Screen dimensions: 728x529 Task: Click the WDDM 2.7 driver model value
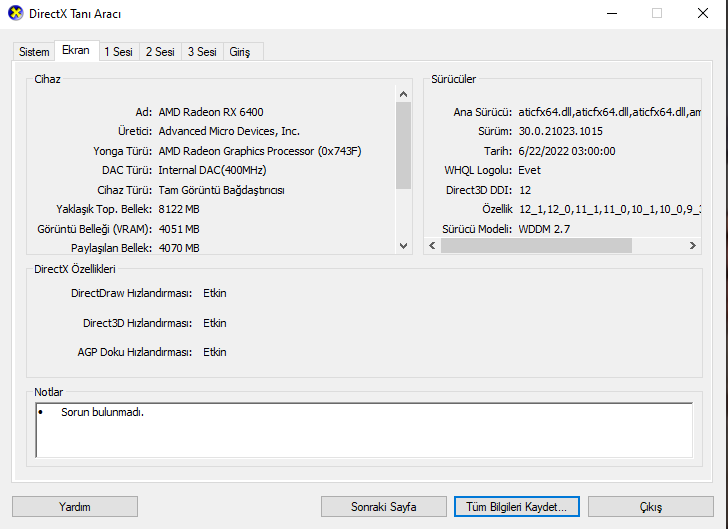coord(544,229)
